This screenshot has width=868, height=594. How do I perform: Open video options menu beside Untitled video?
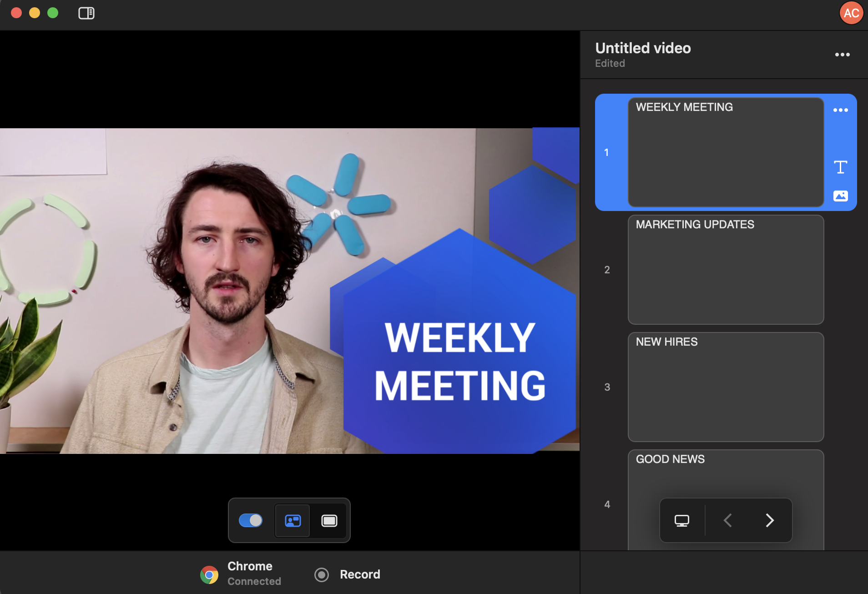tap(842, 55)
